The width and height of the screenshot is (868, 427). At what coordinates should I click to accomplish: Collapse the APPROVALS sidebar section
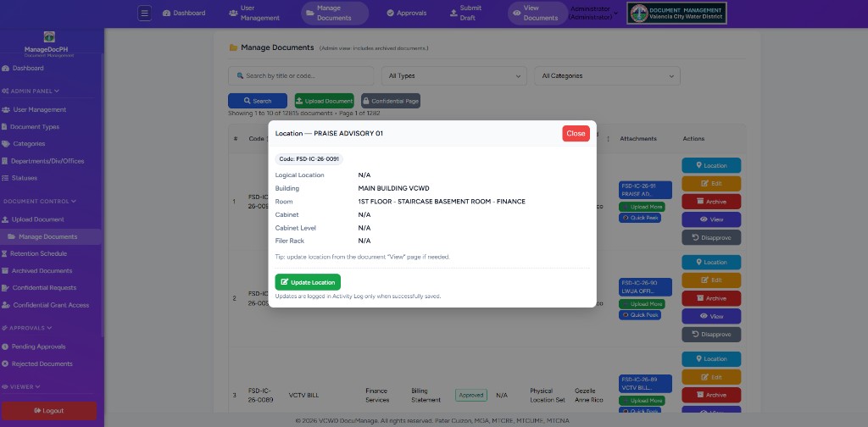pos(26,328)
